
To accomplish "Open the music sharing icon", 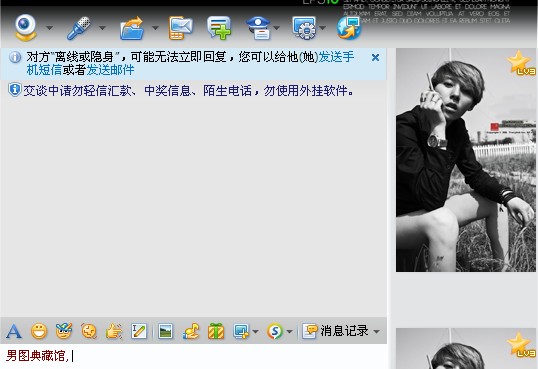I will click(191, 331).
